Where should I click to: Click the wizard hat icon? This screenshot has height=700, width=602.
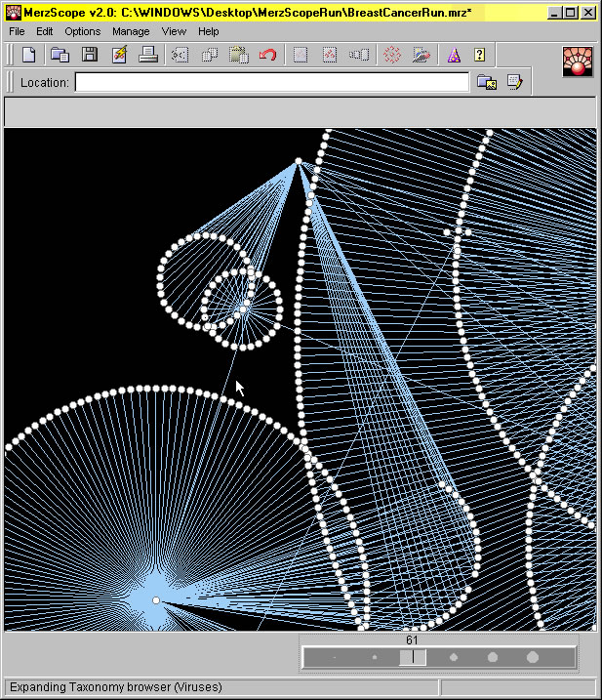[454, 56]
